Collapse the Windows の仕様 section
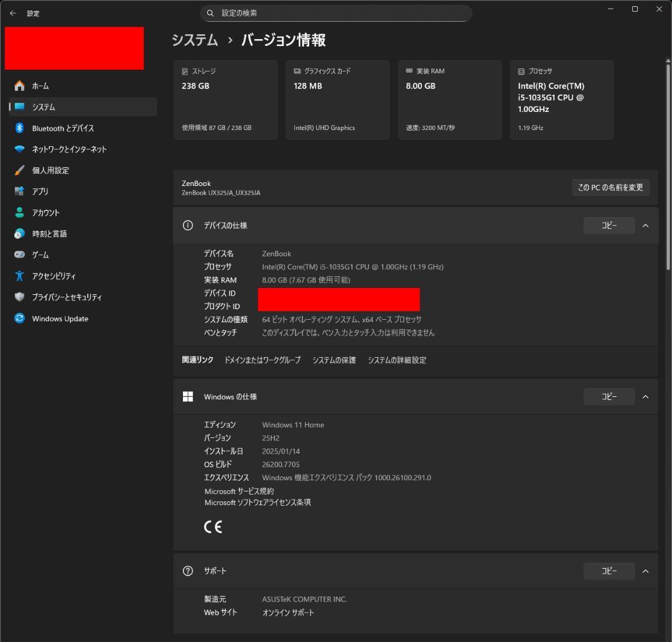 pyautogui.click(x=645, y=396)
